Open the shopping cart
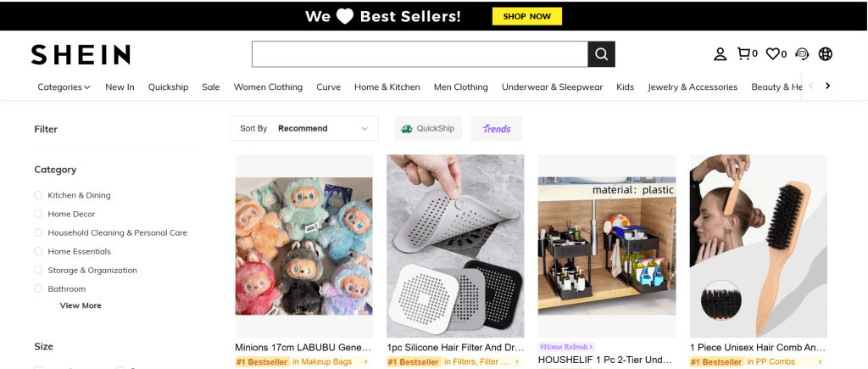 (745, 54)
